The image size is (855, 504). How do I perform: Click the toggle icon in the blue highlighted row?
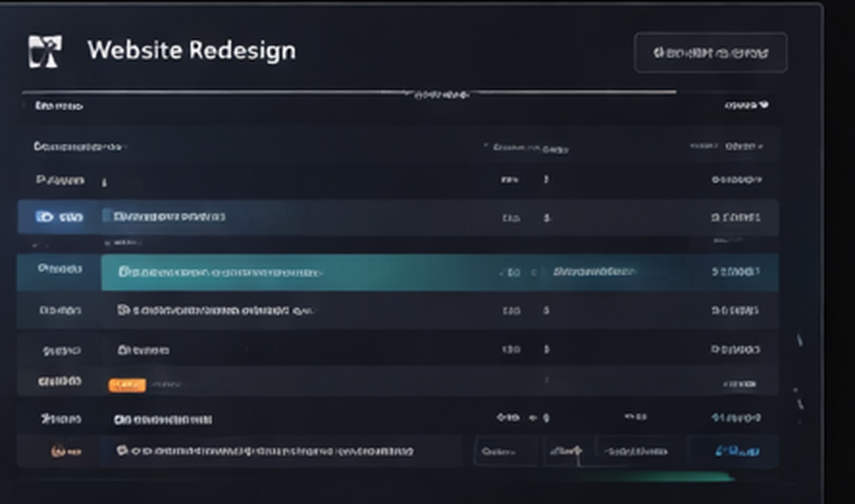45,217
